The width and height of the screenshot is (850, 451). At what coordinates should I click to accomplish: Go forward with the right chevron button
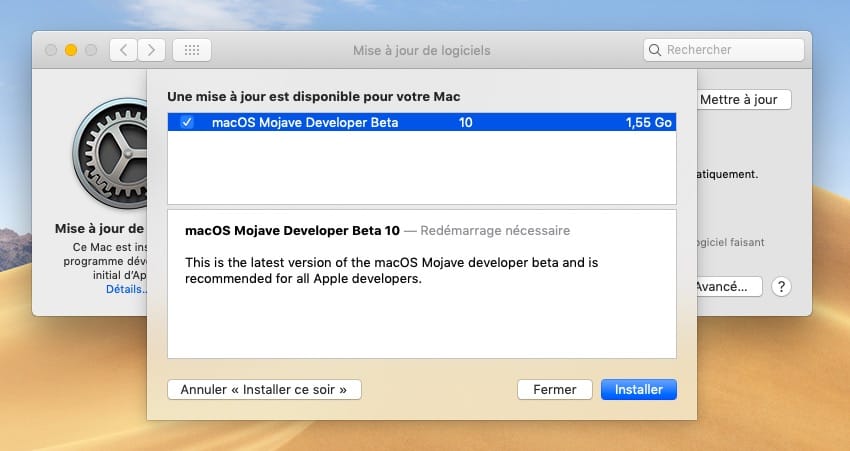click(x=151, y=50)
